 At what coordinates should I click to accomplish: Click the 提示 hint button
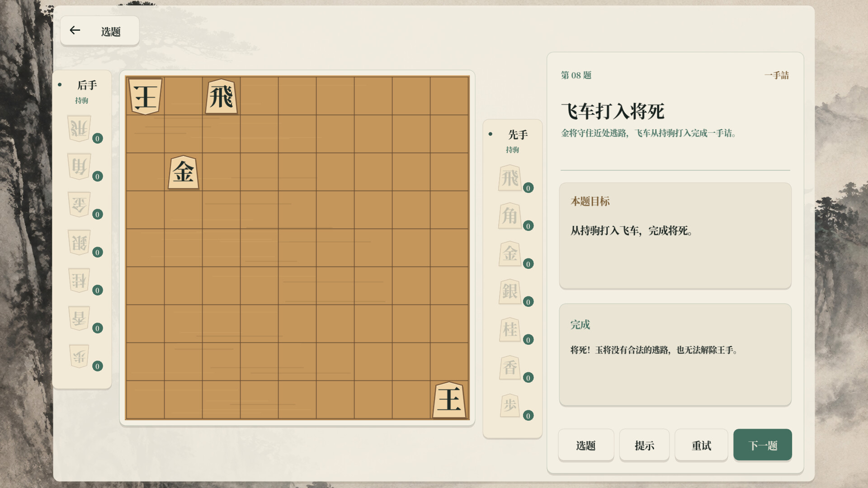click(x=644, y=446)
